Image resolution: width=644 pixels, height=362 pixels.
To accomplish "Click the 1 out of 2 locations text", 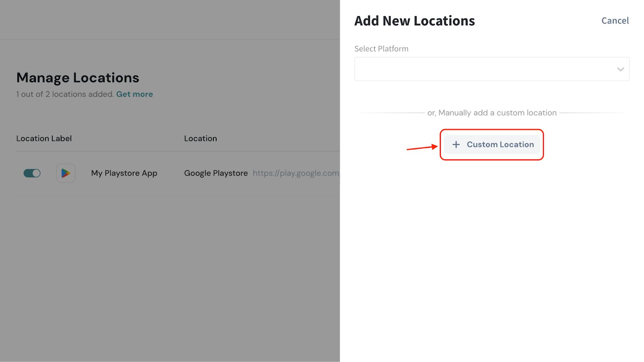I will 65,94.
